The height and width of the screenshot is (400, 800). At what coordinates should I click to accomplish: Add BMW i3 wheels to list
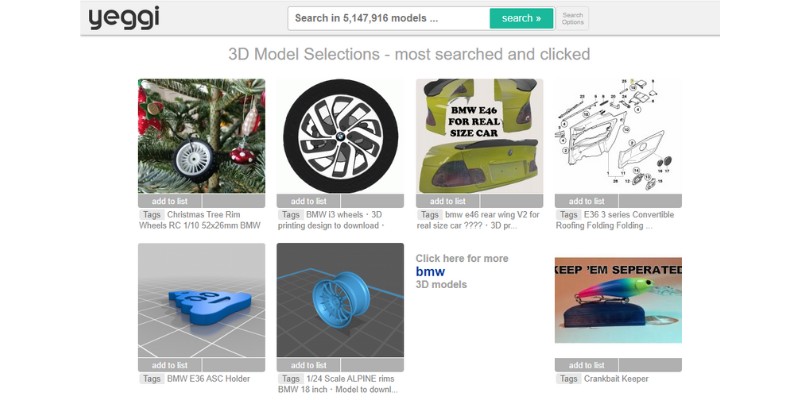(309, 201)
